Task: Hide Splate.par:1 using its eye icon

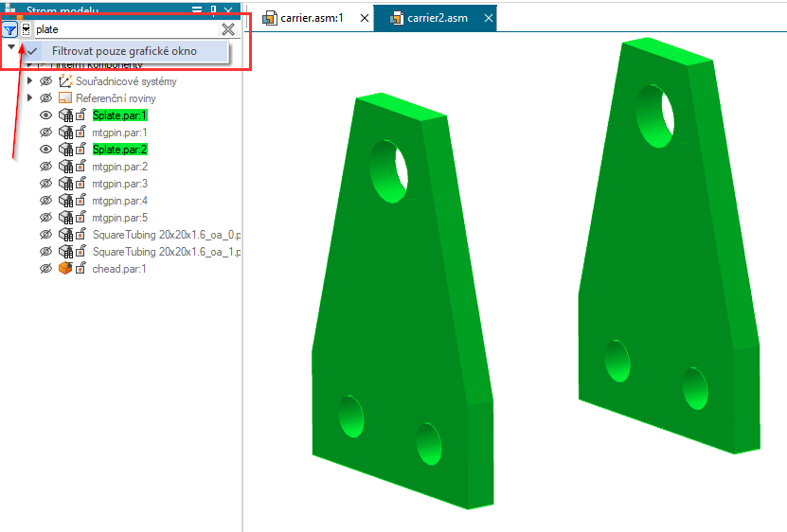Action: [x=45, y=115]
